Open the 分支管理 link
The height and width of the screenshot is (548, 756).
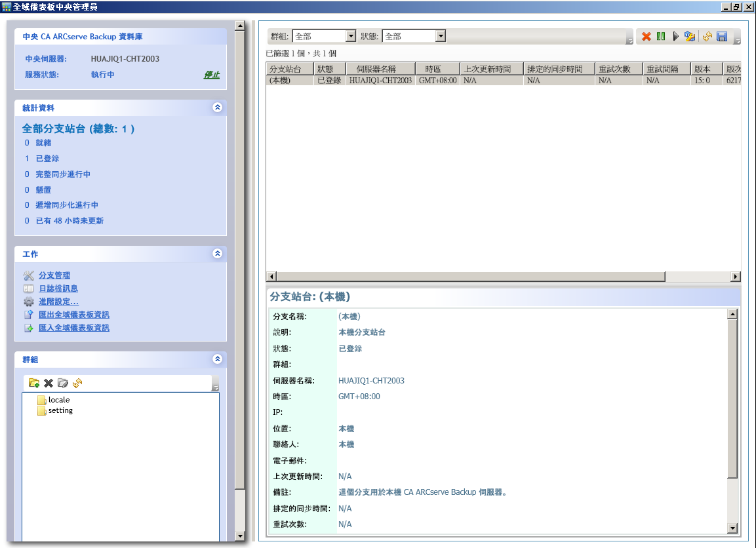click(x=54, y=275)
